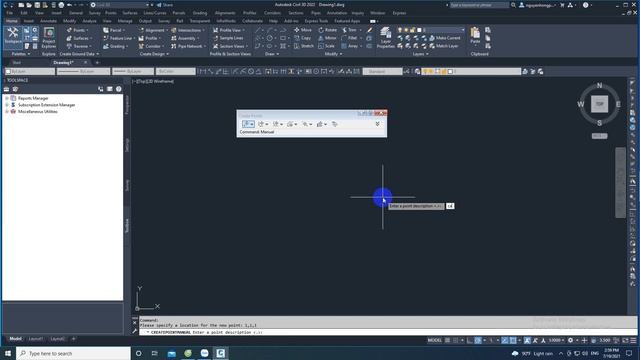Click Match Layer button
The width and height of the screenshot is (640, 360).
[x=444, y=46]
